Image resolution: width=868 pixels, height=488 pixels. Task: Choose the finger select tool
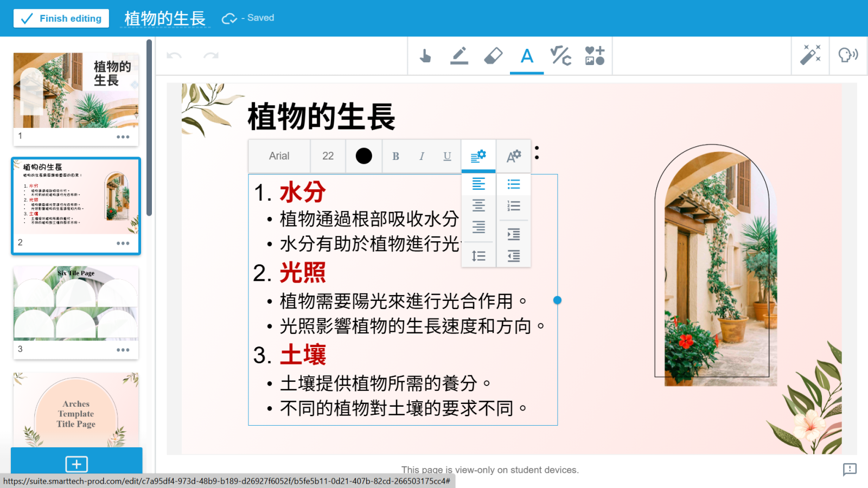pos(425,56)
